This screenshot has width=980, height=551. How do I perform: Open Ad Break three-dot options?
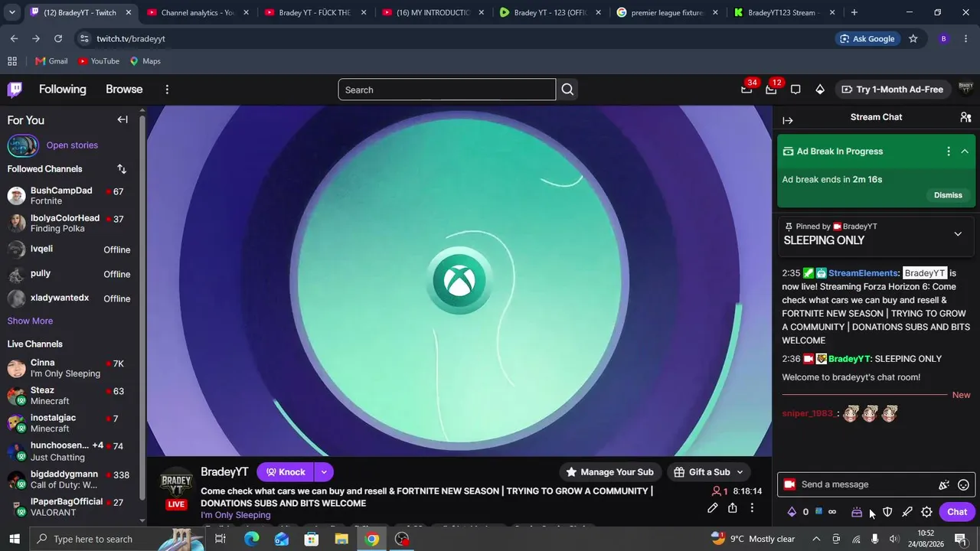949,152
